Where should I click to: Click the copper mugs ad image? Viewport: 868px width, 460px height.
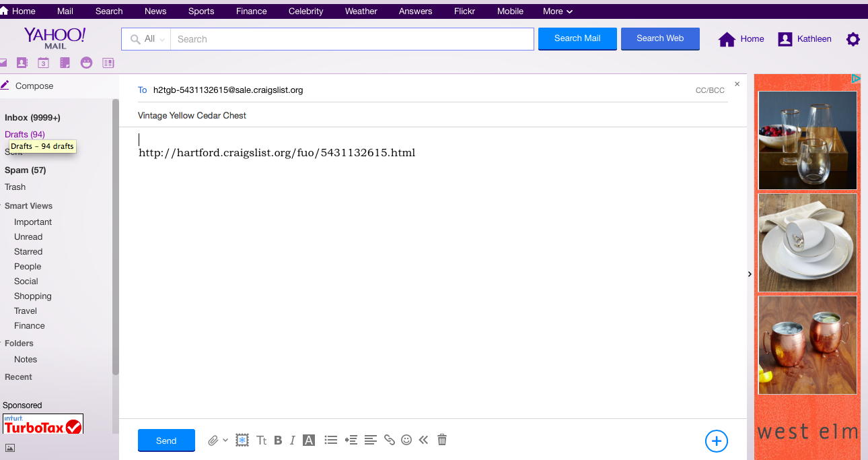click(807, 345)
